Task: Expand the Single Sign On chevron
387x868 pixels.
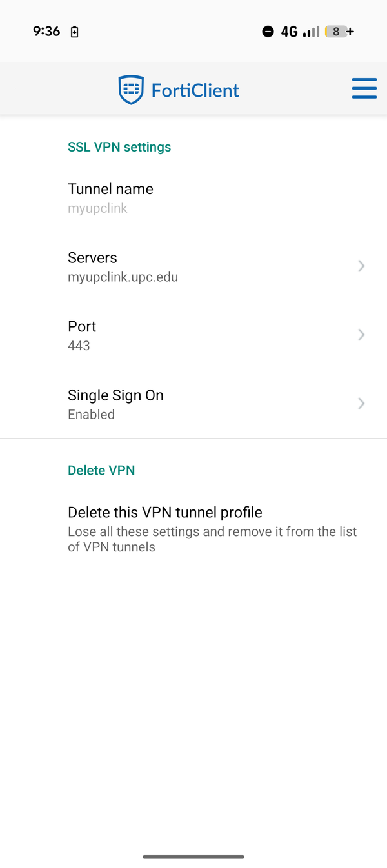Action: pyautogui.click(x=361, y=404)
